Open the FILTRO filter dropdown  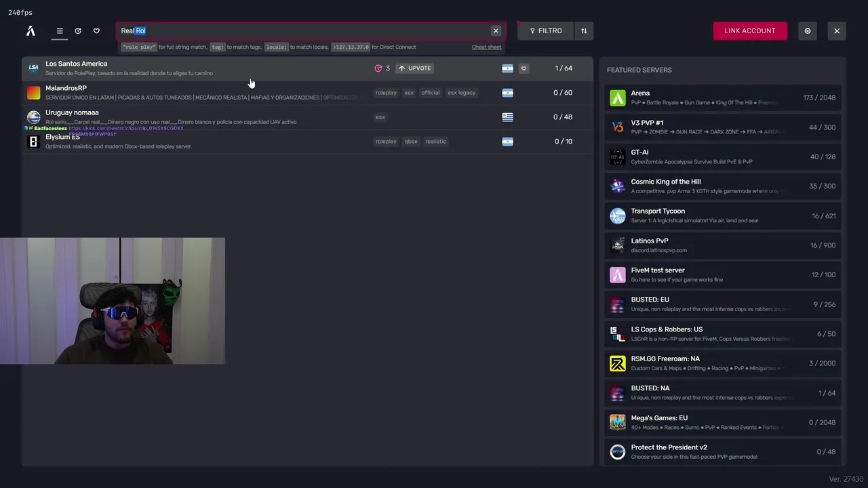point(546,30)
